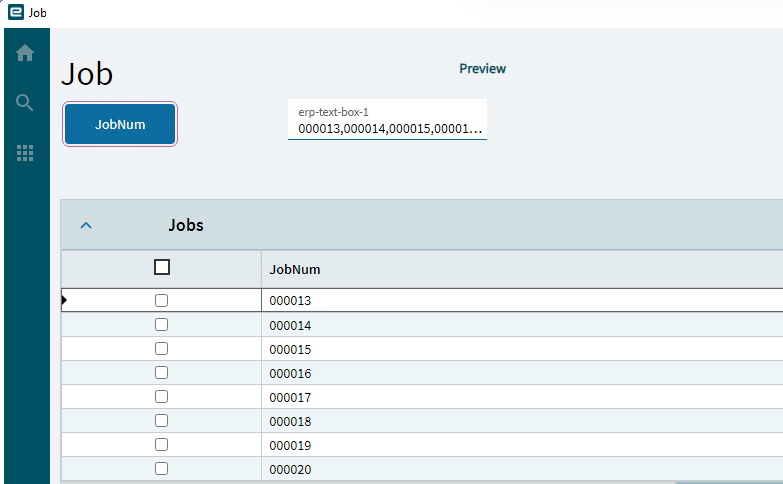
Task: Focus the erp-text-box-1 input field
Action: (x=388, y=129)
